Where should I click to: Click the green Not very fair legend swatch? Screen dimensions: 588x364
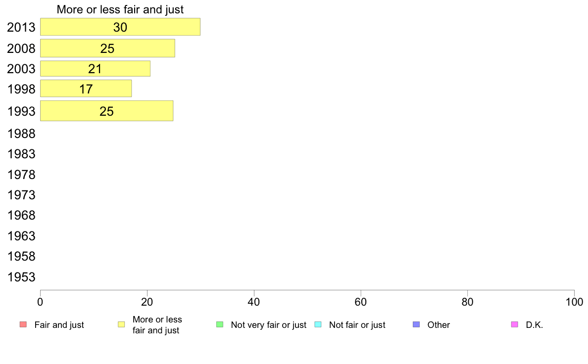pos(220,324)
